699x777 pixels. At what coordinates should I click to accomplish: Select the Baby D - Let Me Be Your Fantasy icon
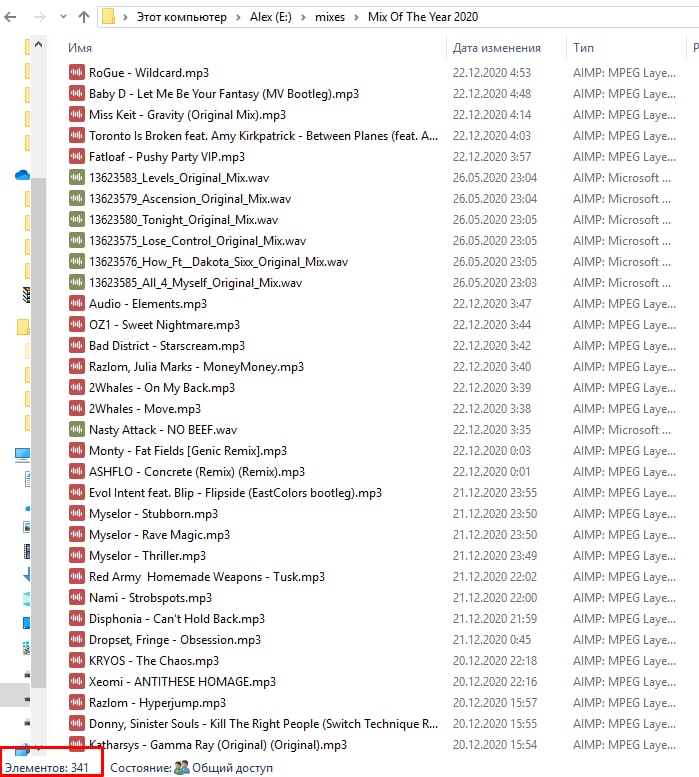tap(77, 93)
